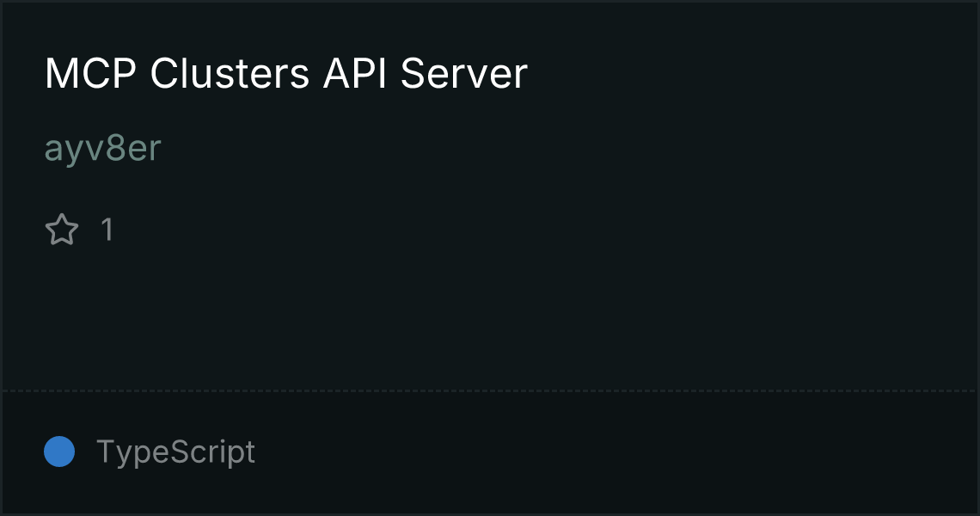980x516 pixels.
Task: Click the blank space right of ayv8er
Action: coord(562,149)
